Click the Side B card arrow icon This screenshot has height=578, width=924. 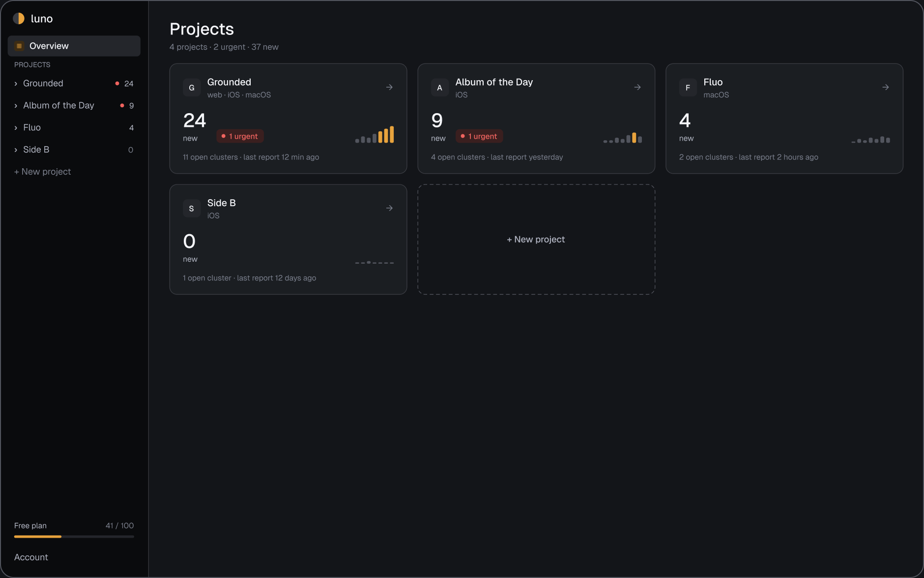coord(389,208)
